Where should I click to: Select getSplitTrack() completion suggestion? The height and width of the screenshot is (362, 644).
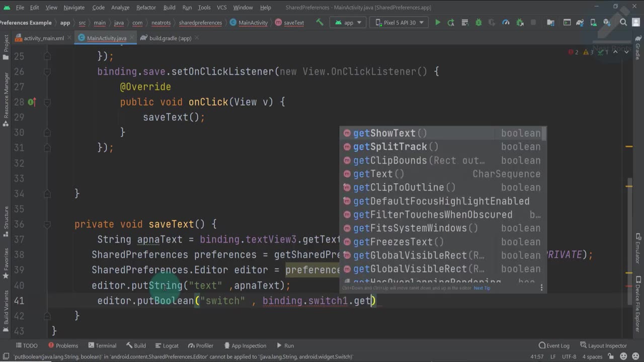coord(443,147)
